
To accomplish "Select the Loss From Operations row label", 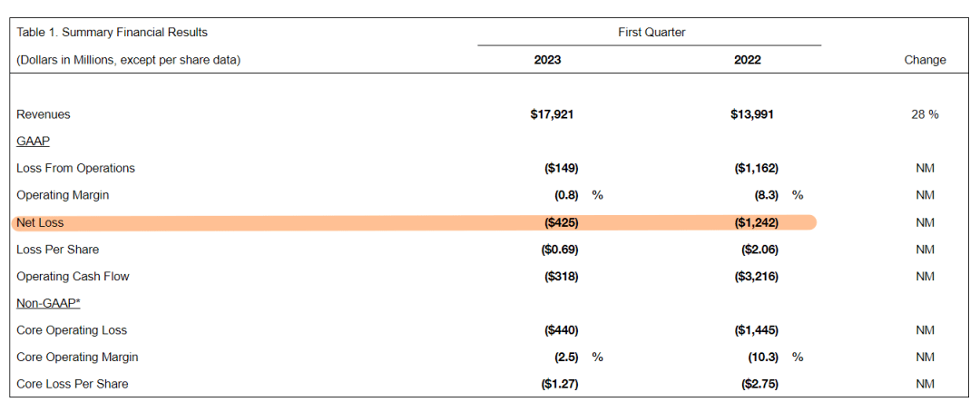I will point(75,168).
